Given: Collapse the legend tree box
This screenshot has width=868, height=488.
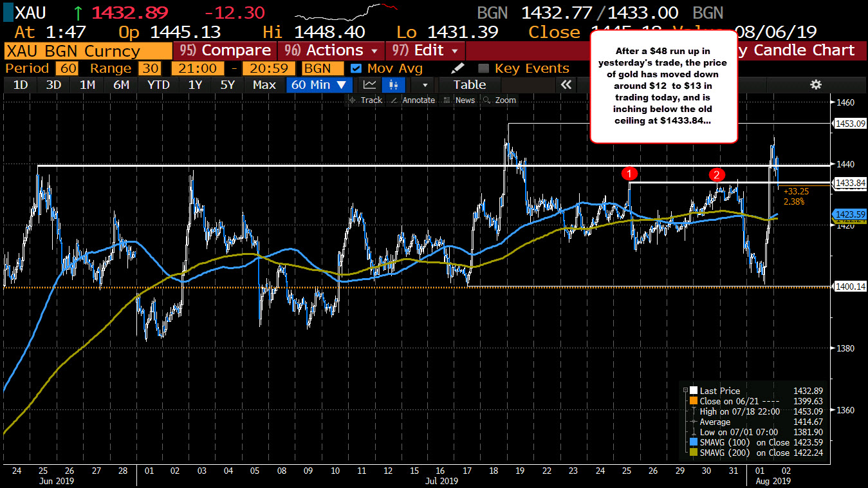Looking at the screenshot, I should pyautogui.click(x=685, y=390).
